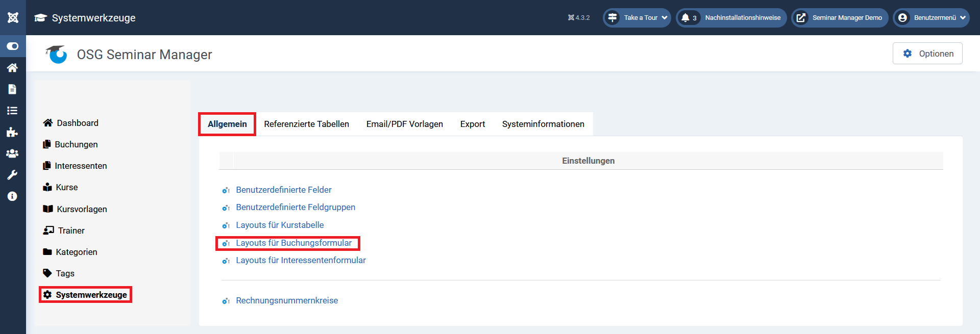Click the Joomla logo icon

(x=13, y=17)
